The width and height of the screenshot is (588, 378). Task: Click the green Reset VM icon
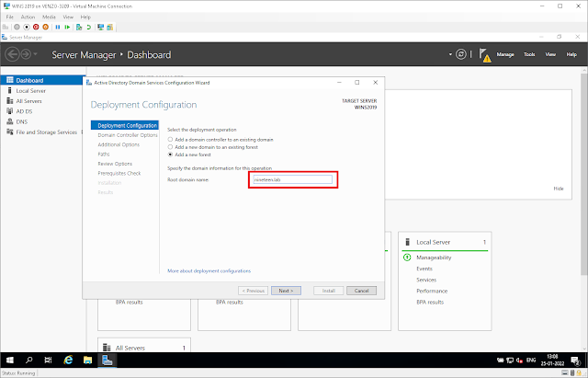(x=67, y=27)
